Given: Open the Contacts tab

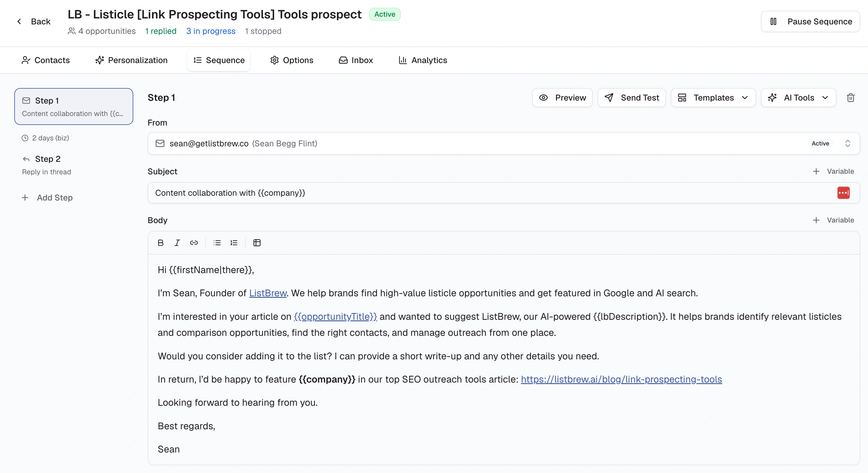Looking at the screenshot, I should pos(46,60).
